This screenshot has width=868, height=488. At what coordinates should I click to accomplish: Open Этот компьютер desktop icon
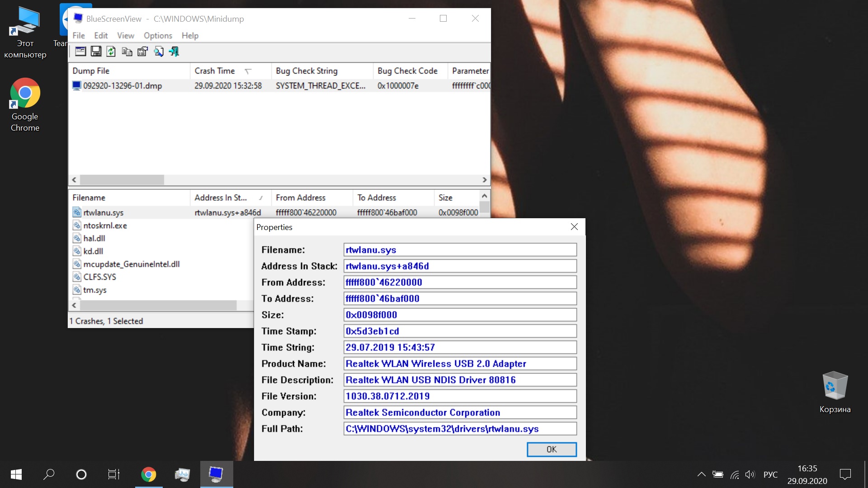point(25,33)
